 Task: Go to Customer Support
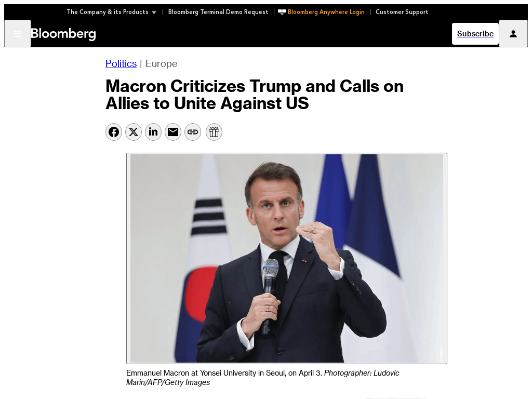coord(402,12)
